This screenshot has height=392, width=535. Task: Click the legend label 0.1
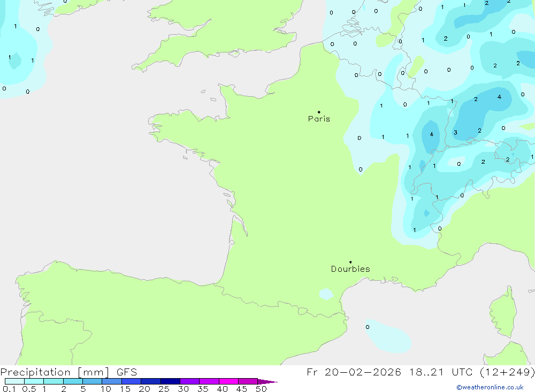click(x=9, y=389)
